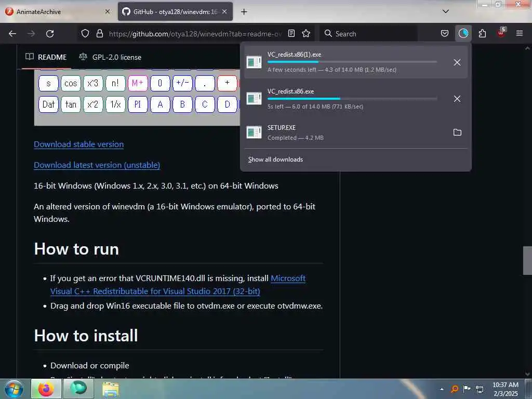Screen dimensions: 532x399
Task: Open the Firefox hamburger menu
Action: click(x=520, y=34)
